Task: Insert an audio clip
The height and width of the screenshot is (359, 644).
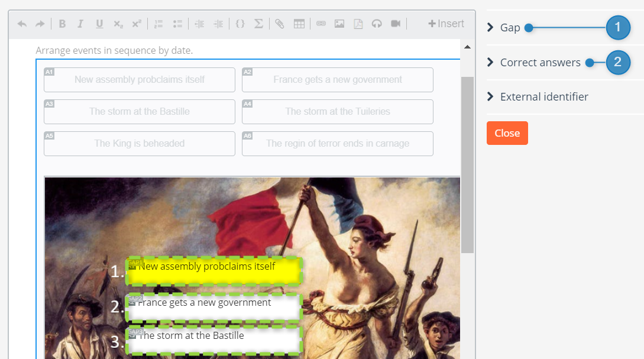Action: click(x=377, y=24)
